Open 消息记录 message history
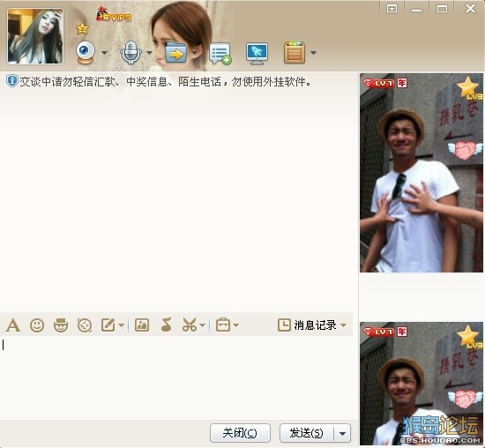The image size is (485, 448). [x=307, y=325]
